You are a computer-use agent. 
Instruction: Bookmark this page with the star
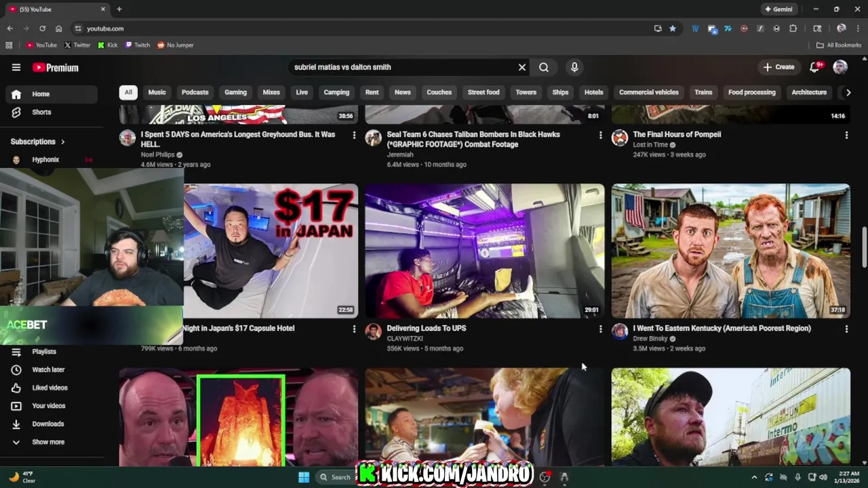tap(673, 28)
